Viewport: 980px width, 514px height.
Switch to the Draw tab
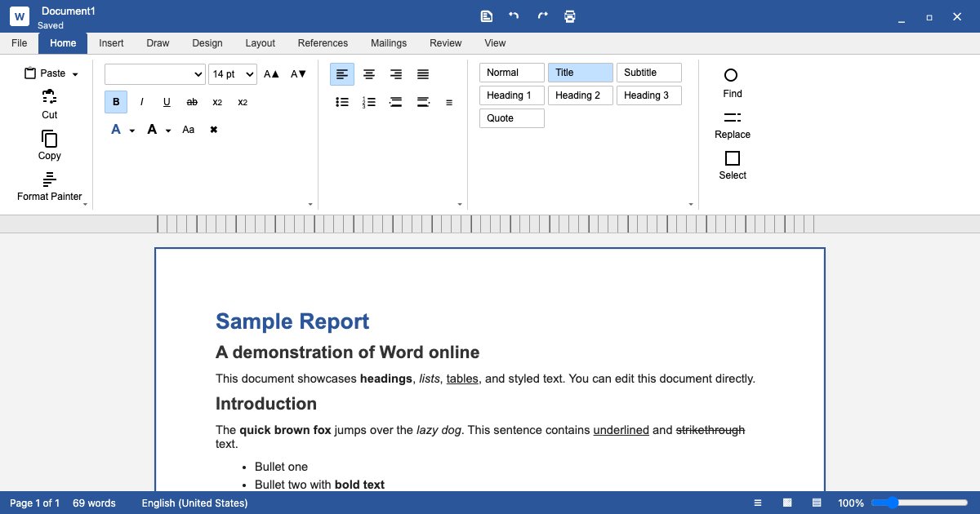(x=158, y=43)
